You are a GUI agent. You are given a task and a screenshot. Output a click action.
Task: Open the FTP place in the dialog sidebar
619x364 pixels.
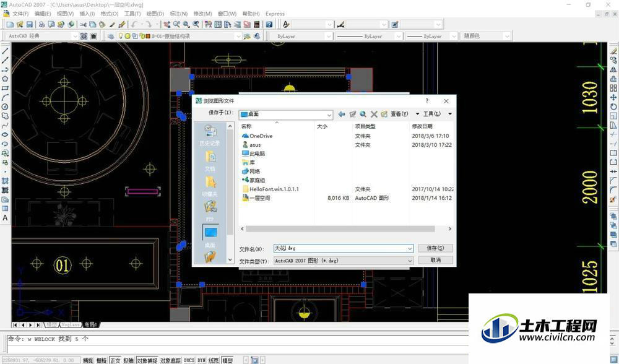pyautogui.click(x=210, y=211)
